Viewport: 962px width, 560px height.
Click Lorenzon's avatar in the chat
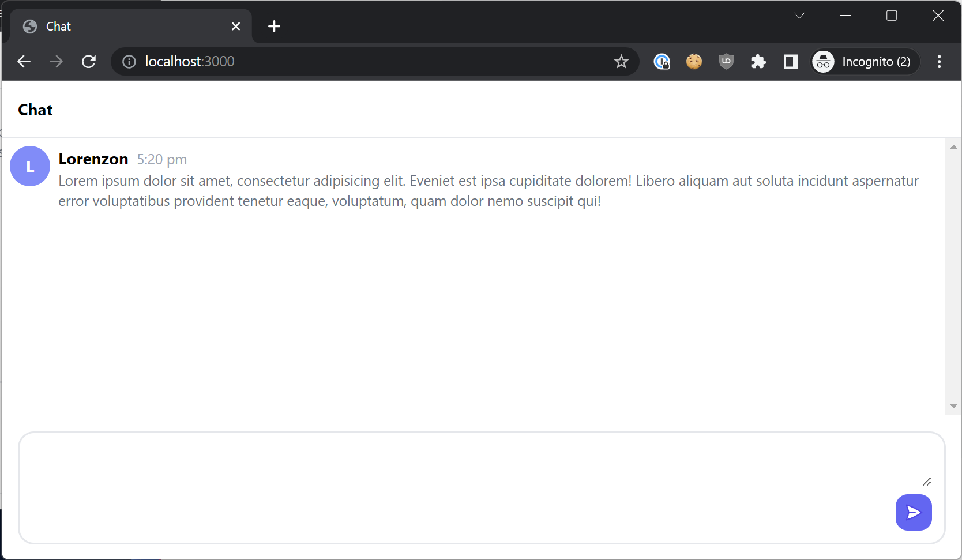pyautogui.click(x=29, y=166)
